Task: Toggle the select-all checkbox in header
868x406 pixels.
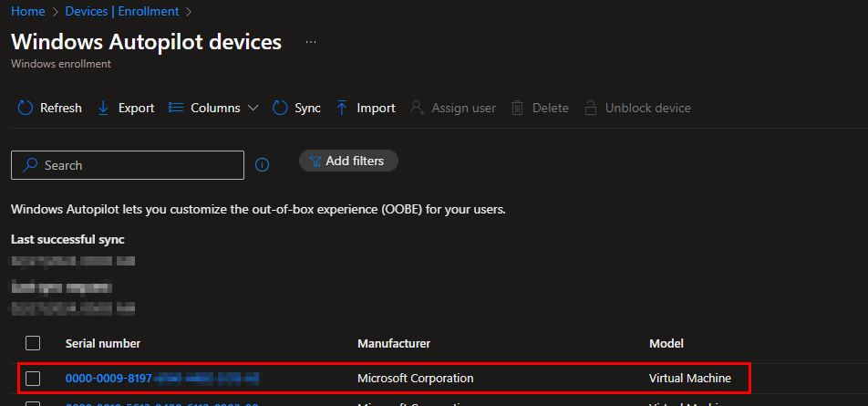Action: pyautogui.click(x=33, y=343)
